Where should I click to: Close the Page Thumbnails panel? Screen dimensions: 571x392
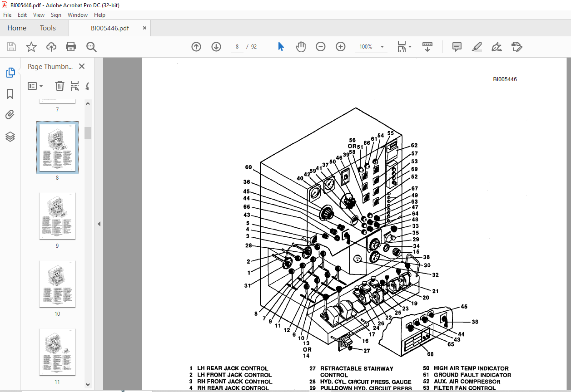82,66
